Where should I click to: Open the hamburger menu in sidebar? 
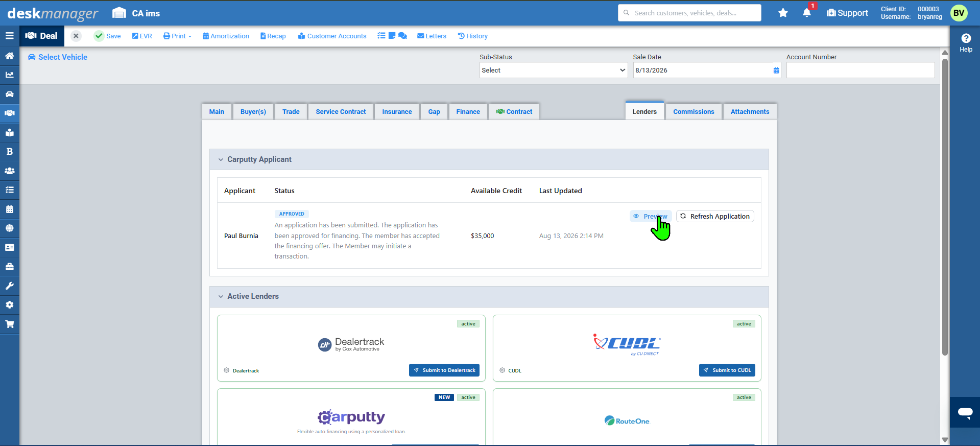(9, 36)
